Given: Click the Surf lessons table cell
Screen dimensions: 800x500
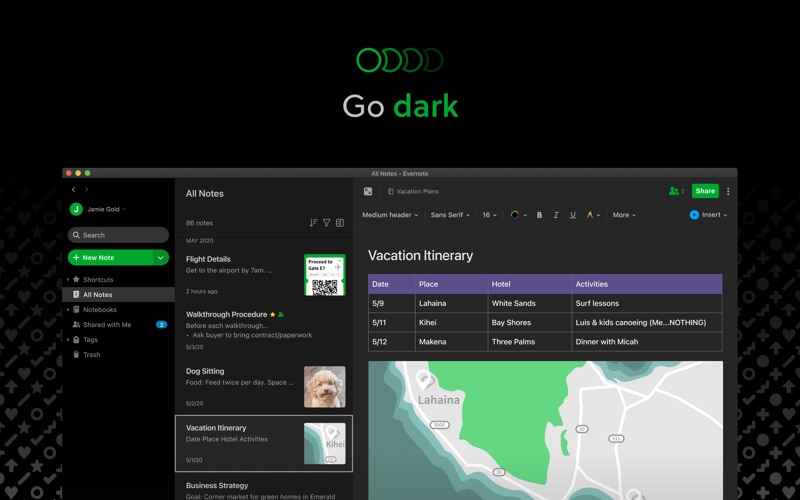Looking at the screenshot, I should point(647,303).
